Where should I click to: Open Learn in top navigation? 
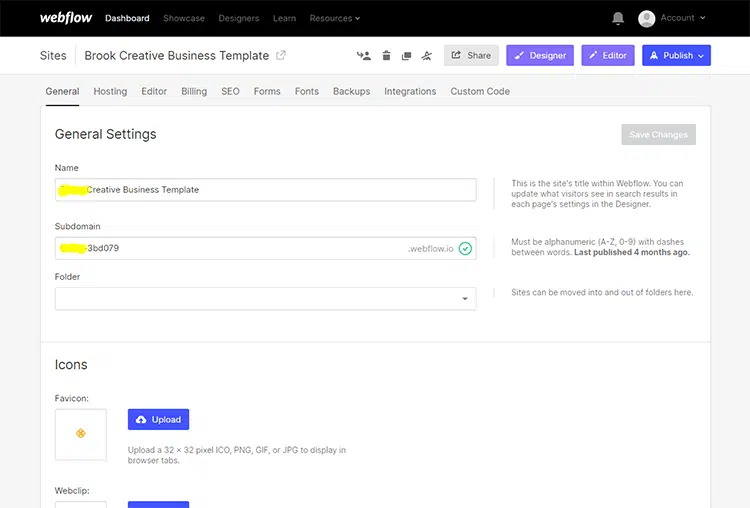coord(284,18)
